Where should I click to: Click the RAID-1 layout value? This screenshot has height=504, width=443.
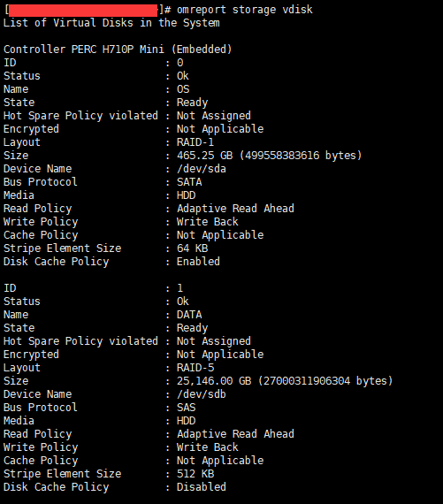point(195,142)
